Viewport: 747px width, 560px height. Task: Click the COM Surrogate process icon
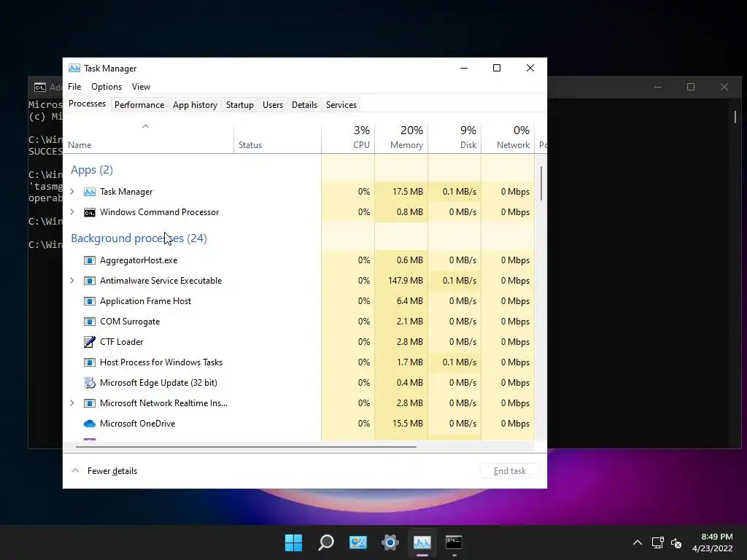click(90, 322)
